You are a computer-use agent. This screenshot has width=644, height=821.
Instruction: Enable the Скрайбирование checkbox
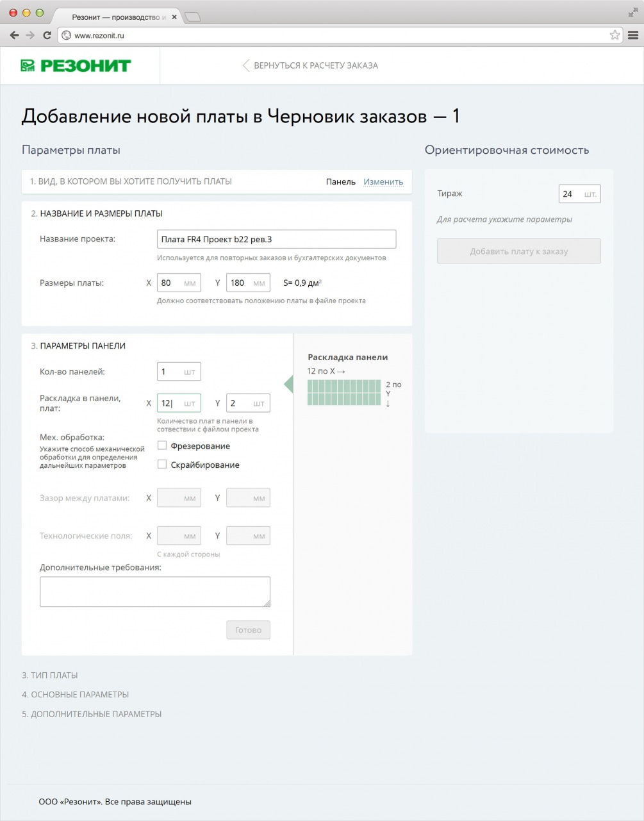pyautogui.click(x=162, y=465)
